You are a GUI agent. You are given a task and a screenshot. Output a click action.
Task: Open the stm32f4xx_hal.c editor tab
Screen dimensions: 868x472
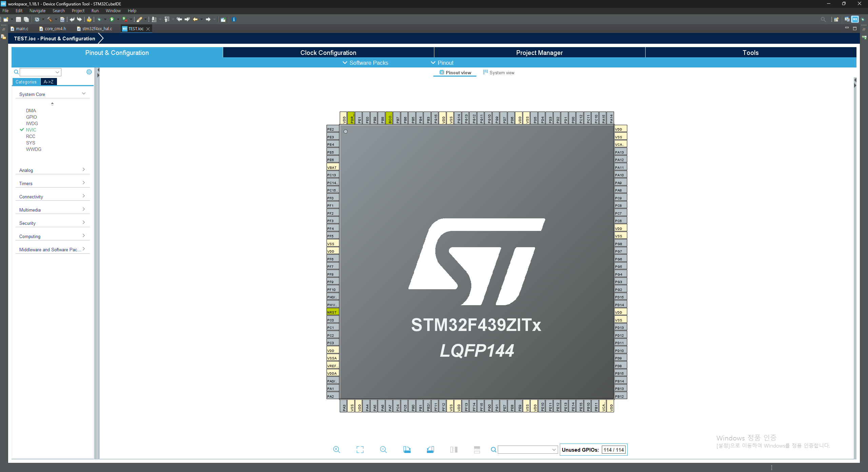click(95, 29)
